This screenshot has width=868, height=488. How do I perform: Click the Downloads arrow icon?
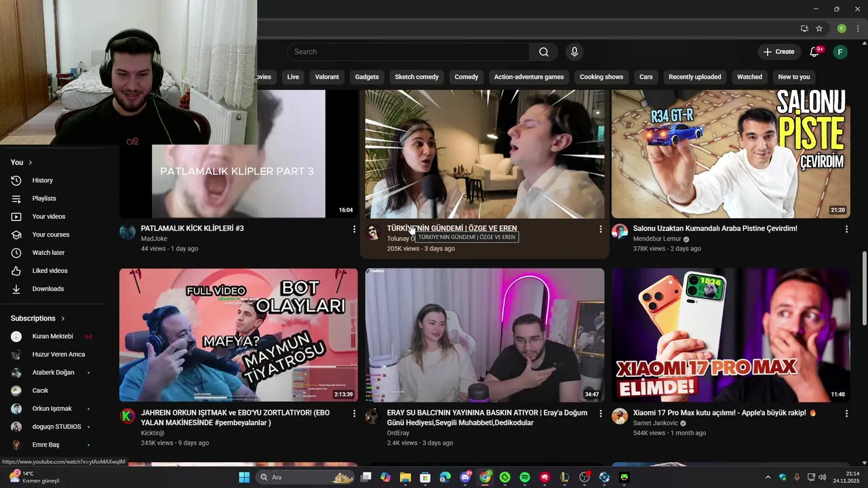click(x=16, y=289)
